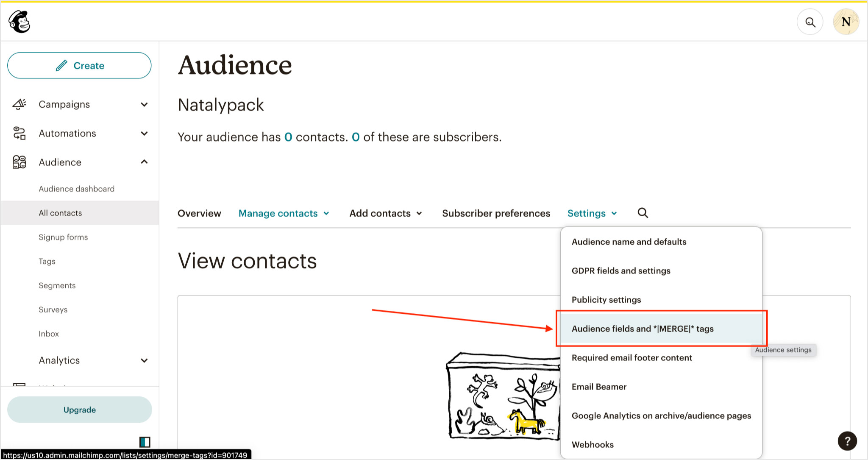868x460 pixels.
Task: Open the Add contacts dropdown
Action: 385,213
